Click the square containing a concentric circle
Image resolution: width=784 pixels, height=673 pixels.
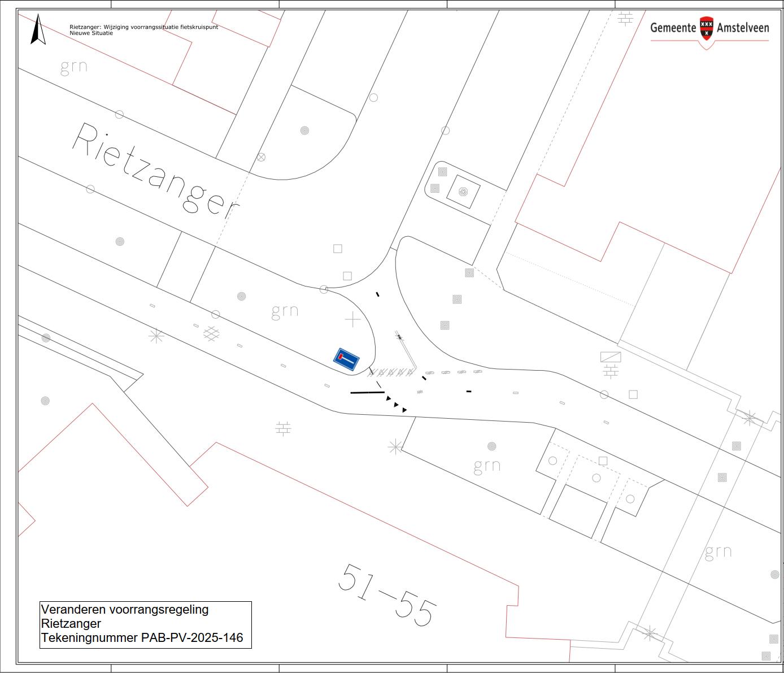tap(463, 192)
